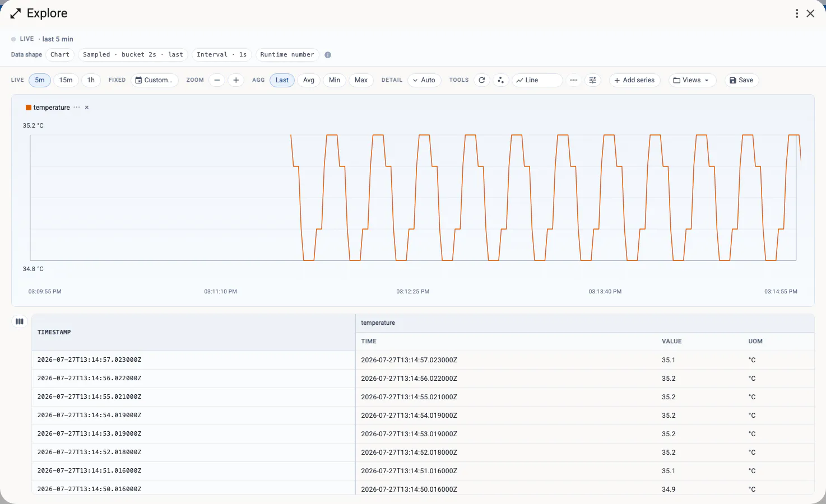Open the three-dot more options menu
Screen dimensions: 826x504
[797, 13]
